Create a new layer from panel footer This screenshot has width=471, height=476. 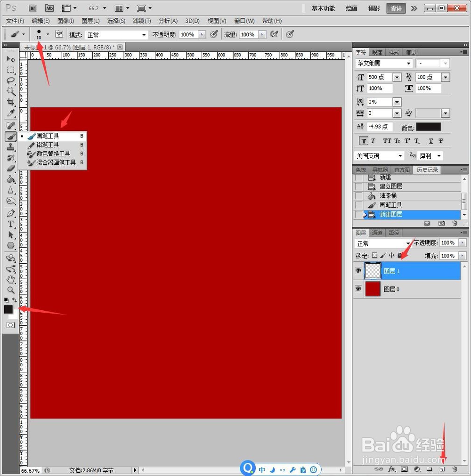(x=442, y=469)
